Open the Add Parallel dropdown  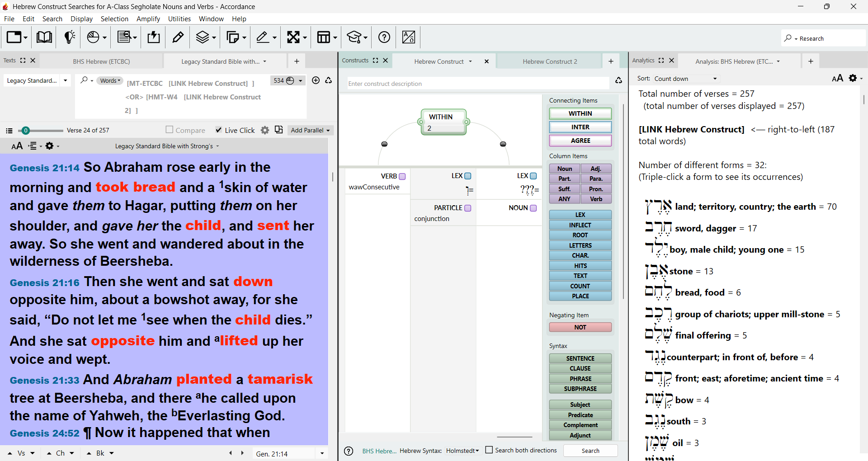pyautogui.click(x=310, y=130)
